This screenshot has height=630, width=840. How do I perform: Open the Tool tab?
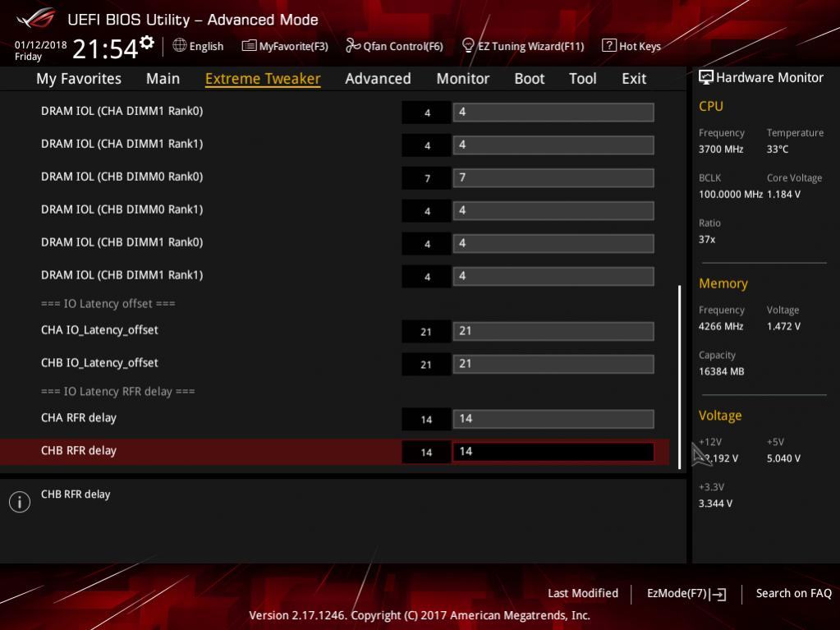tap(582, 79)
